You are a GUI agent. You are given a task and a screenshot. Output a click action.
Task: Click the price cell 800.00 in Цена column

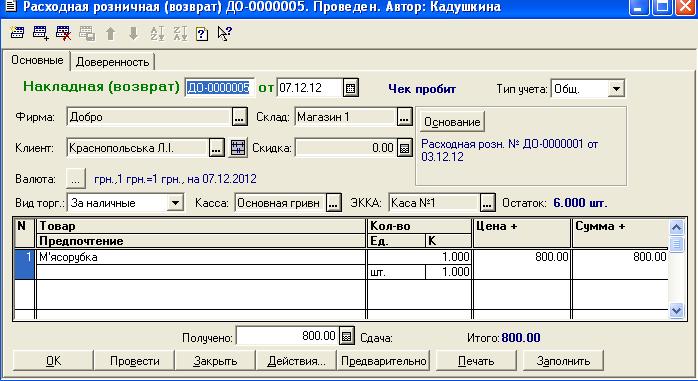click(521, 265)
